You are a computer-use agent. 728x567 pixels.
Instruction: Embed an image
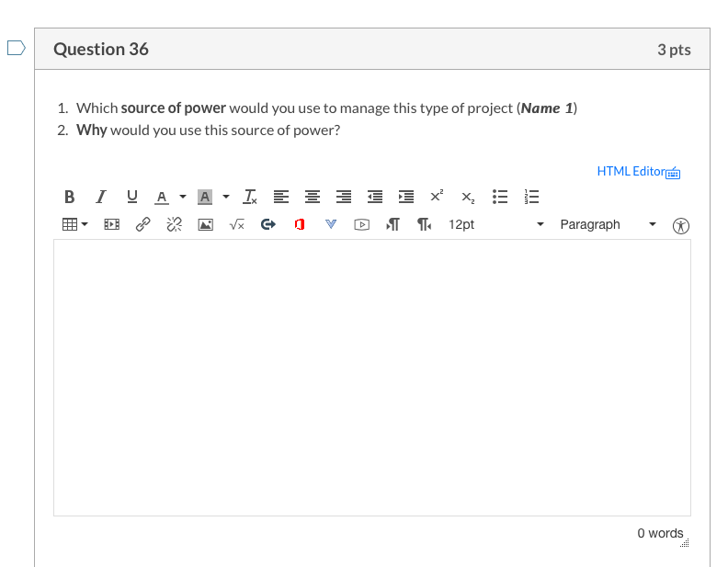pyautogui.click(x=205, y=224)
